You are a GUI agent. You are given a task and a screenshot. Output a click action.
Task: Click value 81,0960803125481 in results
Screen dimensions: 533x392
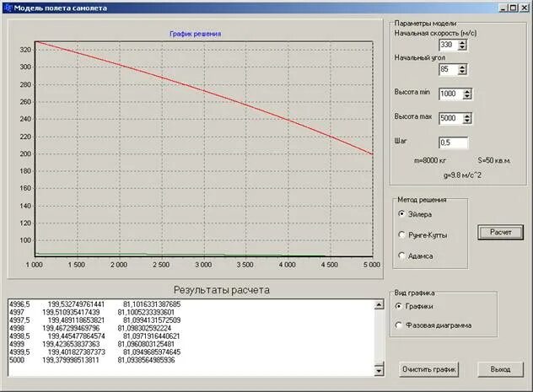pos(146,344)
